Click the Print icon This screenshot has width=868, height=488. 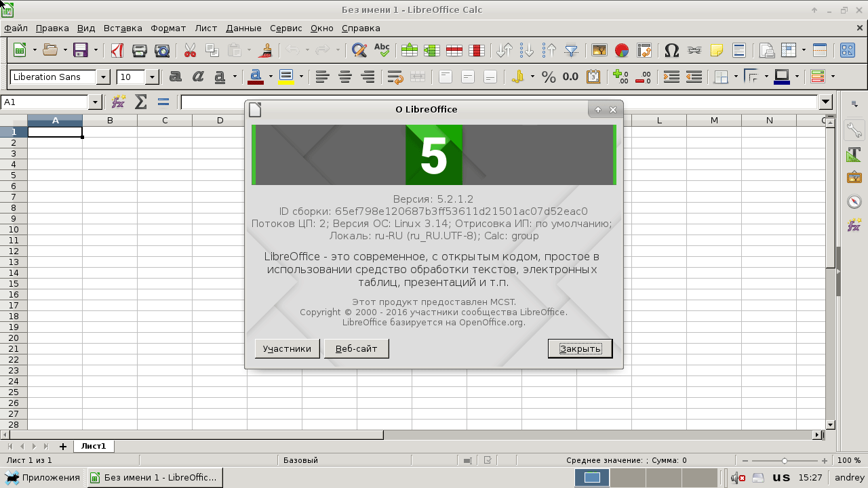[x=140, y=50]
